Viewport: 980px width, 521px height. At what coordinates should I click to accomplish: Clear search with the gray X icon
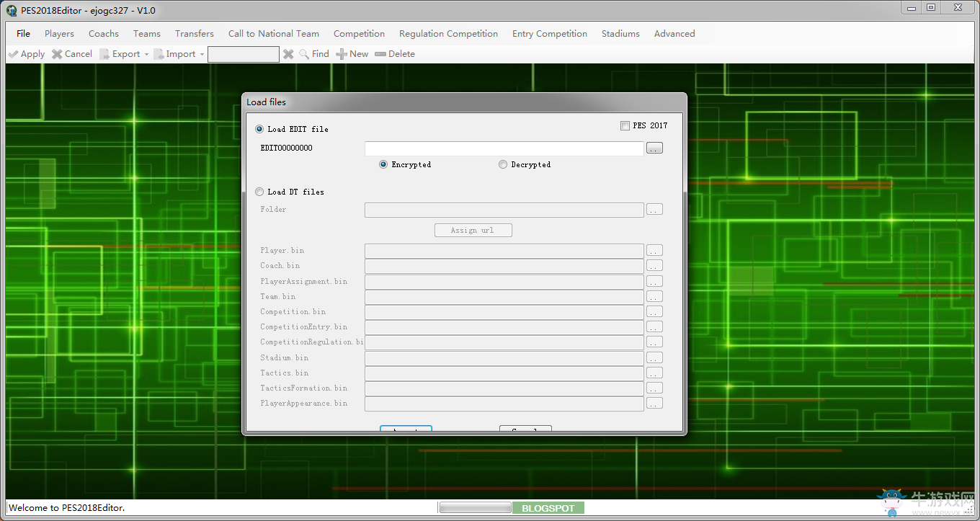point(288,54)
